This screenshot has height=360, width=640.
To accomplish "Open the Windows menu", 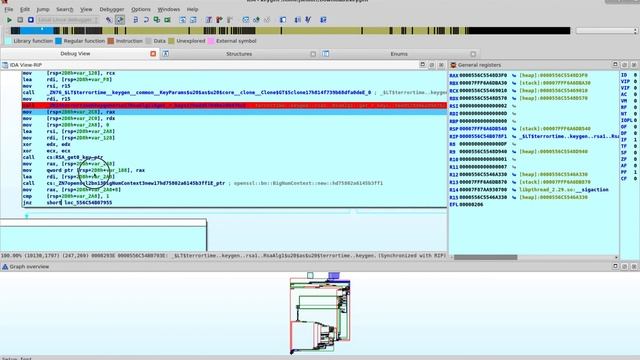I will 169,9.
